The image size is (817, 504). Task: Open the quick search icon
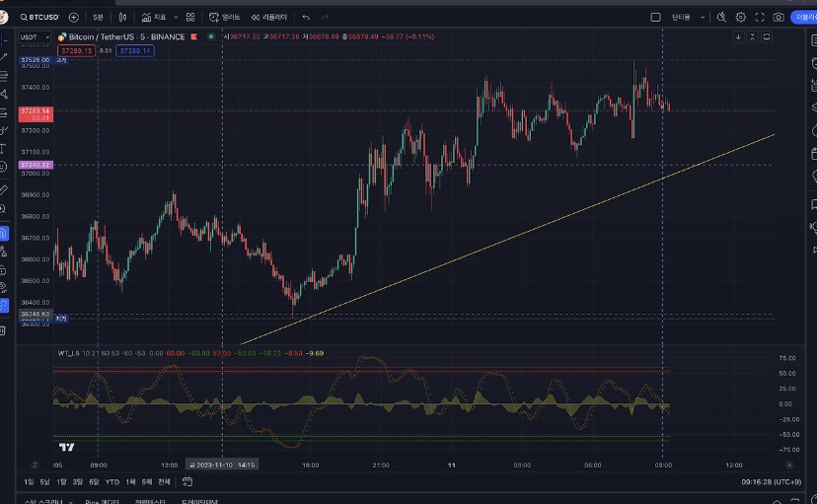[721, 17]
